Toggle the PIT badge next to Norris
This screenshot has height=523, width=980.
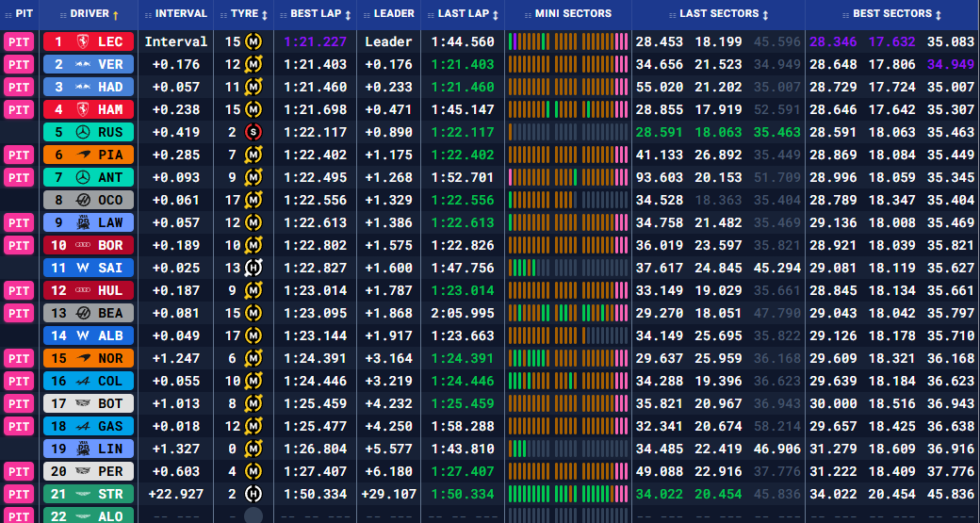[x=19, y=358]
